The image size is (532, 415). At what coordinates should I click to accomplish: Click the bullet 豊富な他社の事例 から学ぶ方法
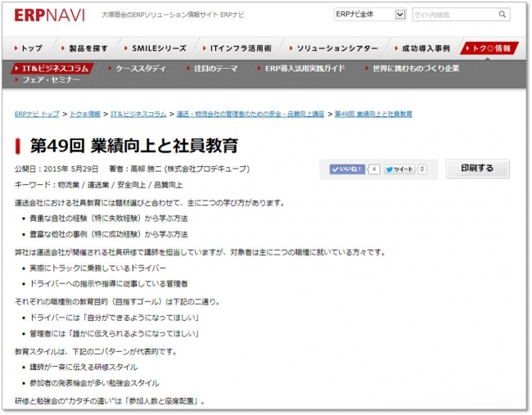(109, 234)
